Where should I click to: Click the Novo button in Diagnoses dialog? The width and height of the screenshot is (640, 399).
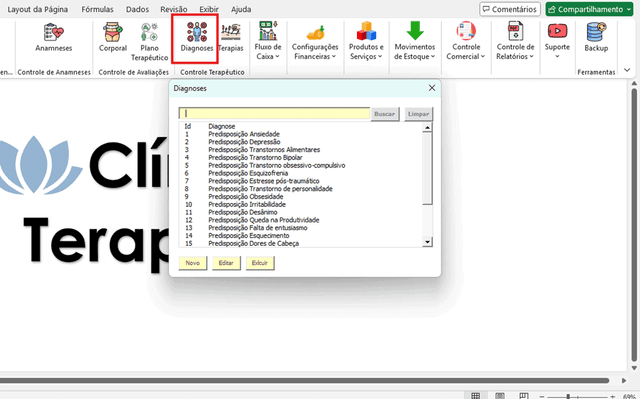tap(193, 263)
